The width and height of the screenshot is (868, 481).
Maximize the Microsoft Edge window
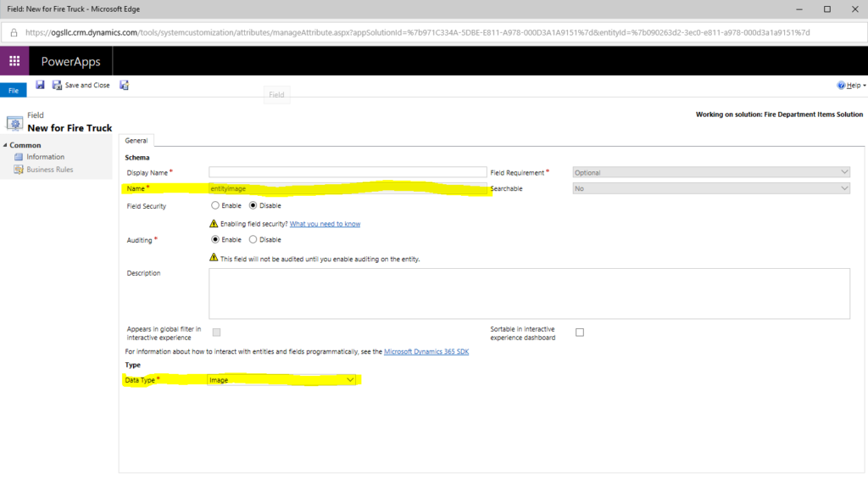coord(827,9)
